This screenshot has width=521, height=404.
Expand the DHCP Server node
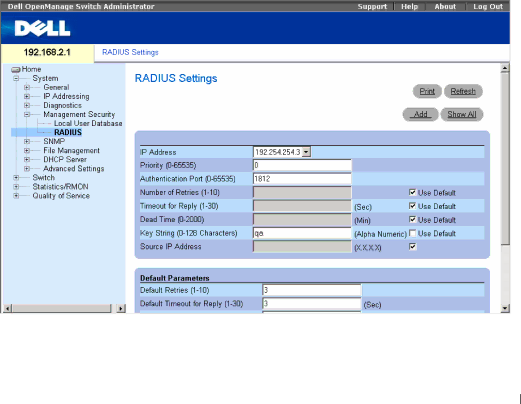click(x=27, y=160)
